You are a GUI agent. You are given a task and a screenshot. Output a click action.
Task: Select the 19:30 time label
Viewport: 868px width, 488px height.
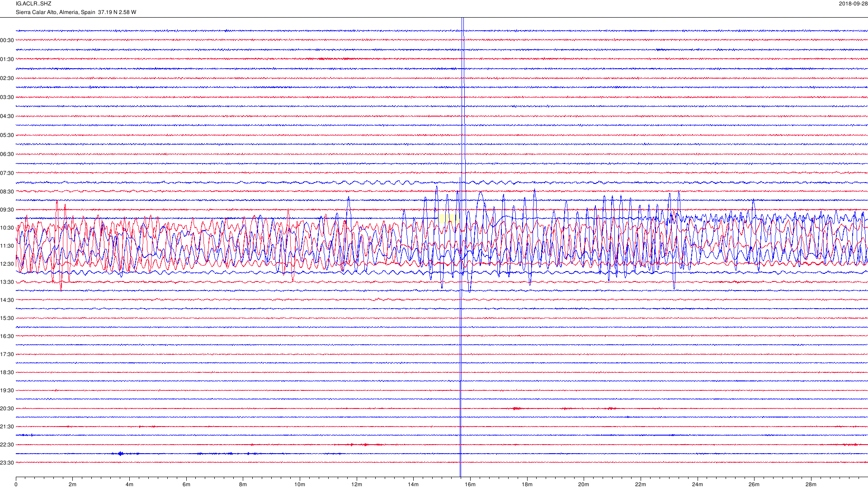point(7,390)
